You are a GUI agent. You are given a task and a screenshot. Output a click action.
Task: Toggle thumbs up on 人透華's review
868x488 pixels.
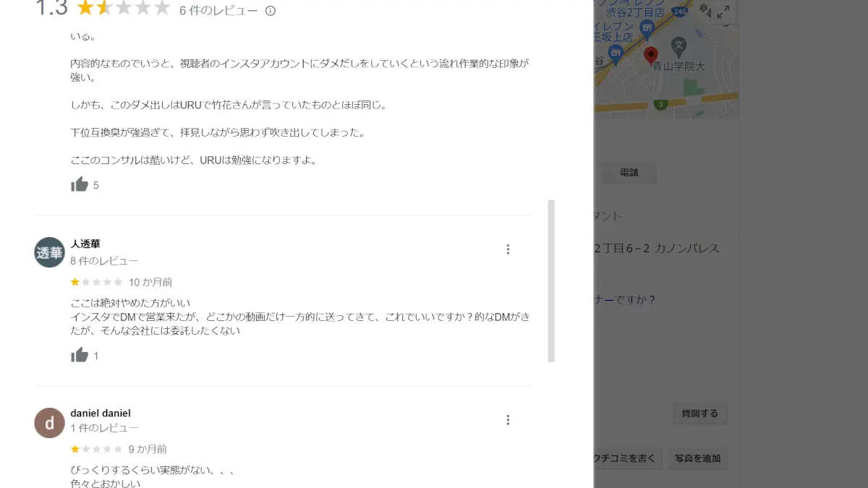80,355
